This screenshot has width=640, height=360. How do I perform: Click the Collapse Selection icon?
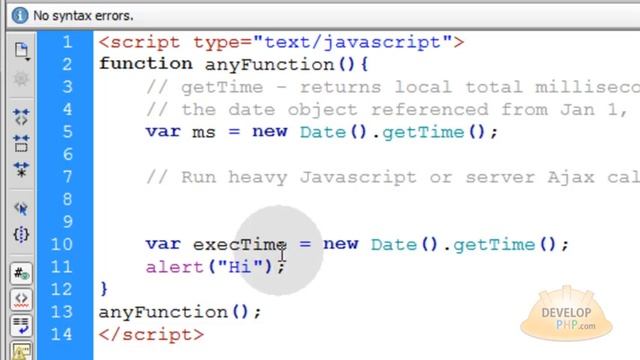pyautogui.click(x=21, y=143)
